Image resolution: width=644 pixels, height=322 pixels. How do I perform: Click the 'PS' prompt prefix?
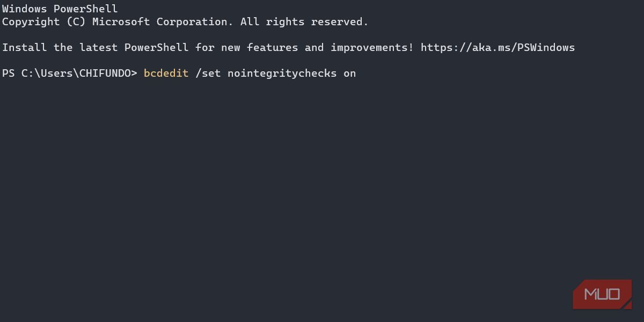pyautogui.click(x=9, y=74)
